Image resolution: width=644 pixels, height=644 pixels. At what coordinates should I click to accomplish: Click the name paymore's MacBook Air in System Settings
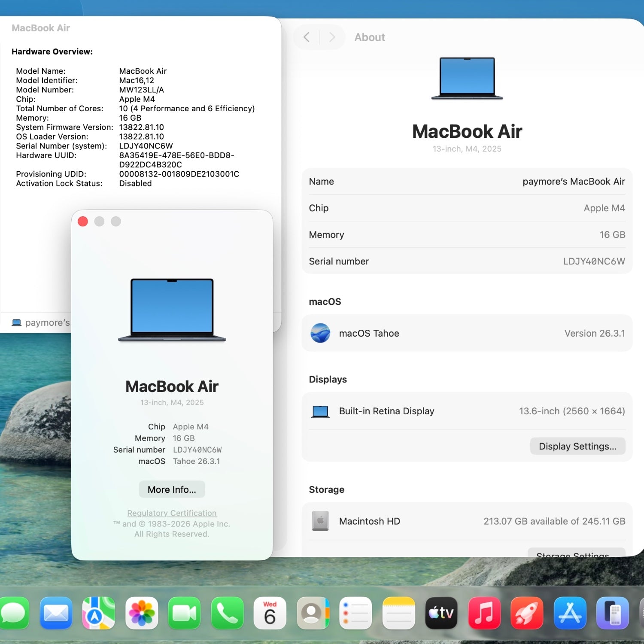pyautogui.click(x=574, y=182)
